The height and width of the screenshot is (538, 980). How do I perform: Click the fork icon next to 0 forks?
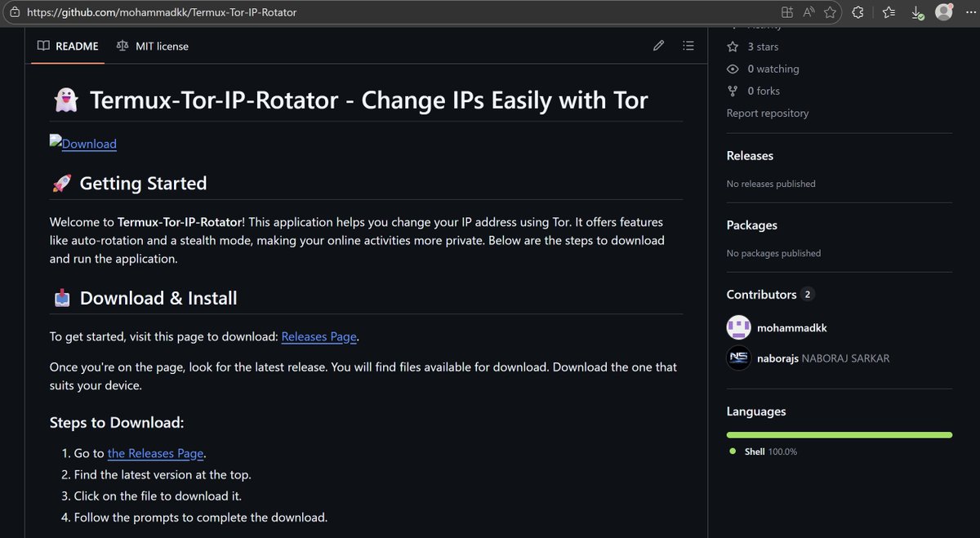coord(733,91)
